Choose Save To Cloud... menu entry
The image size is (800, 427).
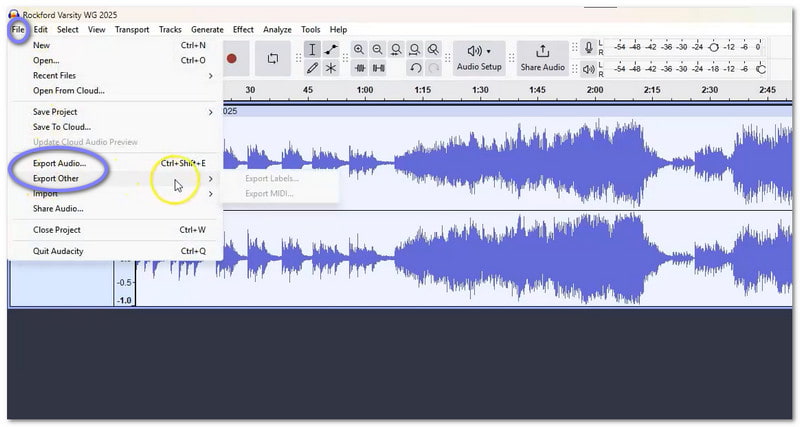point(117,127)
